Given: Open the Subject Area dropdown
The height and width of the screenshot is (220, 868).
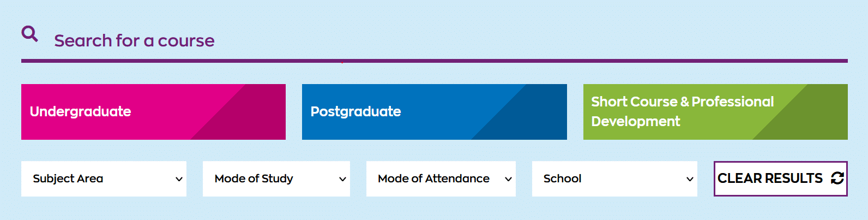Looking at the screenshot, I should coord(104,179).
